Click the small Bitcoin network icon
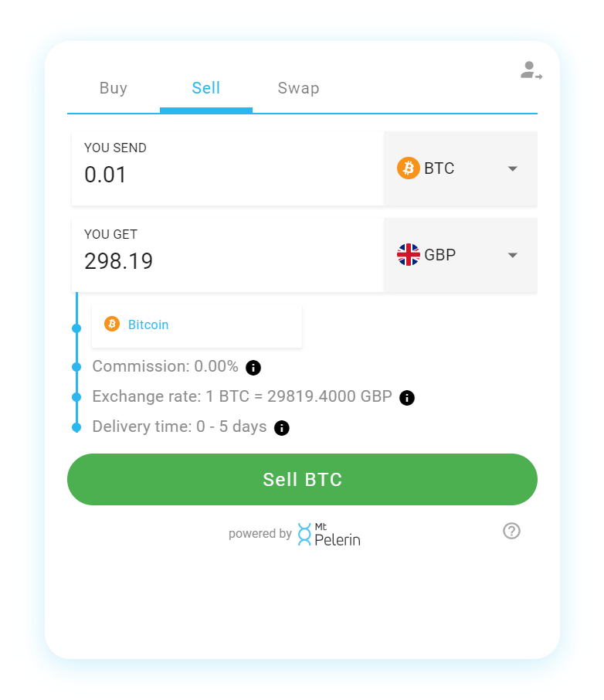This screenshot has height=700, width=604. [111, 324]
